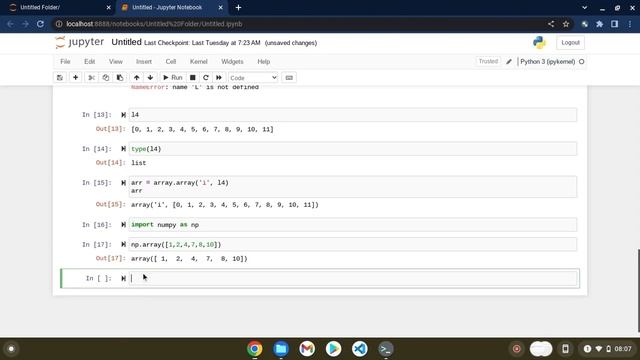Restart kernel and run all cells icon

219,78
